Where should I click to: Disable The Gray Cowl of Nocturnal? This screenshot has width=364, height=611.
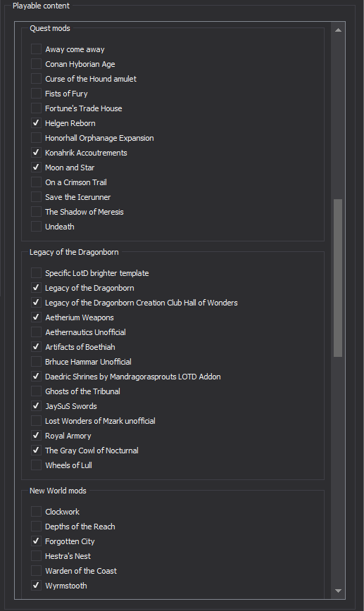tap(36, 451)
